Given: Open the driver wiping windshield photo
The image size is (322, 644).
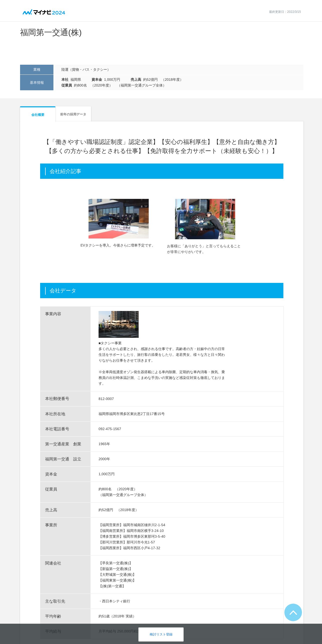Looking at the screenshot, I should [205, 219].
